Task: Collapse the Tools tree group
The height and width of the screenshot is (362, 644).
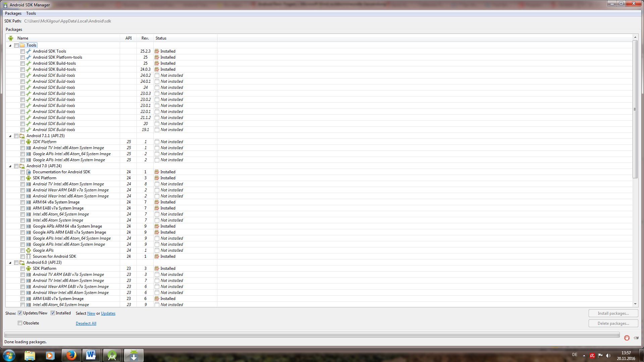Action: (x=10, y=45)
